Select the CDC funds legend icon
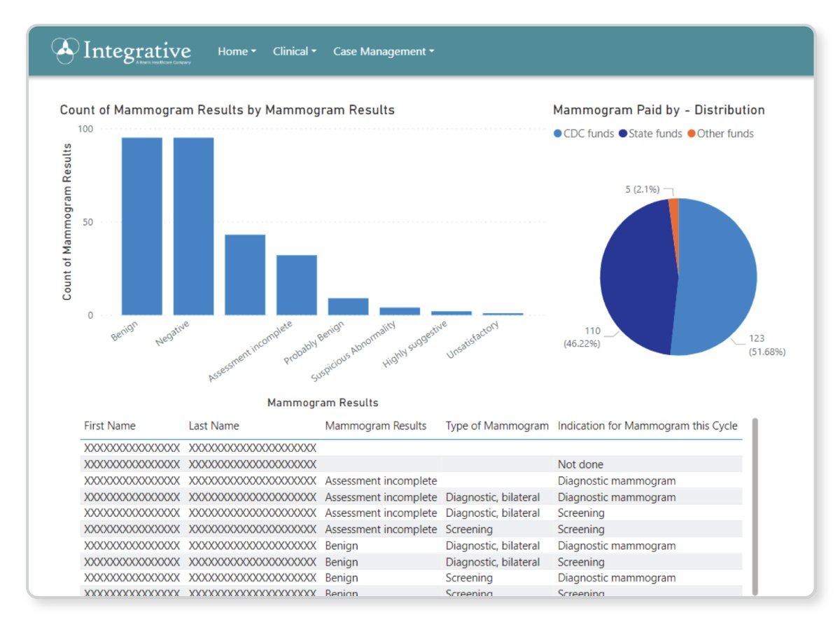Image resolution: width=840 pixels, height=629 pixels. pyautogui.click(x=556, y=134)
